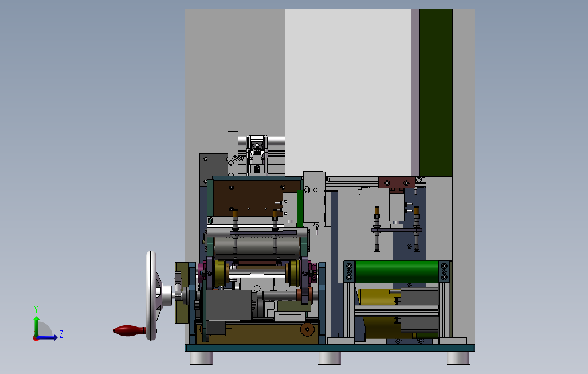Select the silver handwheel rim

tap(151, 296)
